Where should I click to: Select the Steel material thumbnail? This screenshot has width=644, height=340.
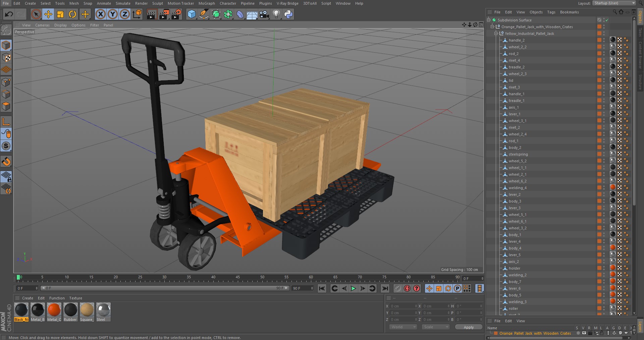tap(103, 312)
